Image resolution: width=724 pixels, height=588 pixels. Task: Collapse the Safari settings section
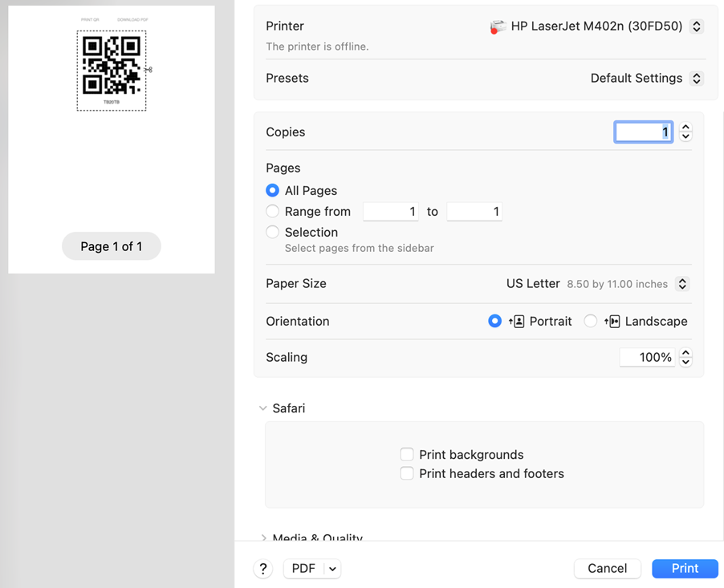tap(263, 408)
